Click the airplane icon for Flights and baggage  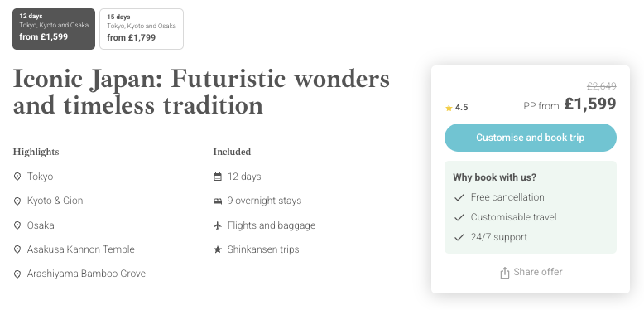[x=218, y=225]
